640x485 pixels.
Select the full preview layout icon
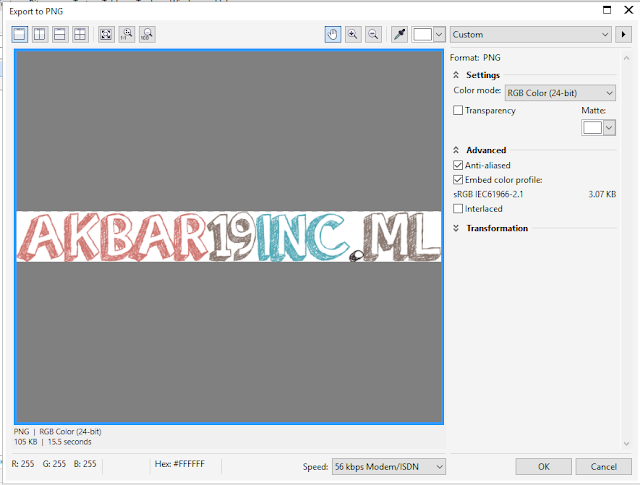point(20,34)
